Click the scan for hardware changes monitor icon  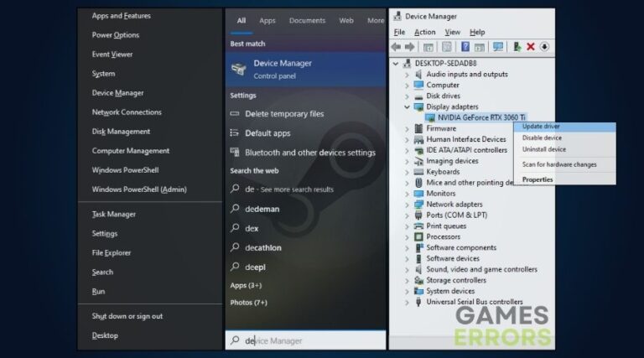pyautogui.click(x=498, y=47)
